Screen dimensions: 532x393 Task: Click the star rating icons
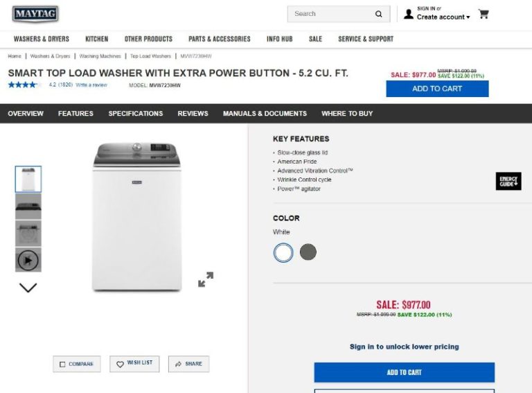coord(24,85)
